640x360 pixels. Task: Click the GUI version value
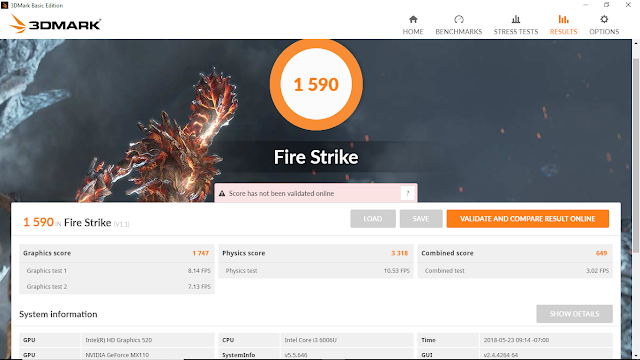pyautogui.click(x=500, y=355)
